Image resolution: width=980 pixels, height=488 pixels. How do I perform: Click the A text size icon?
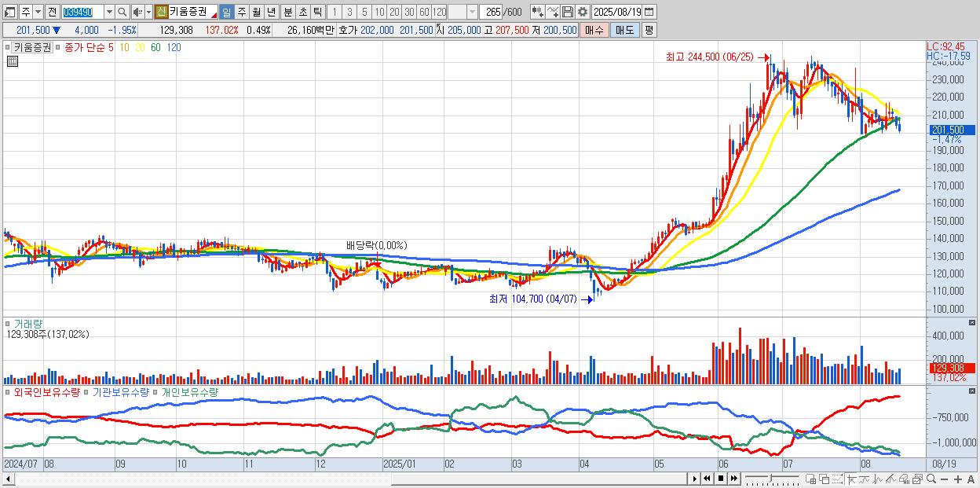click(971, 479)
